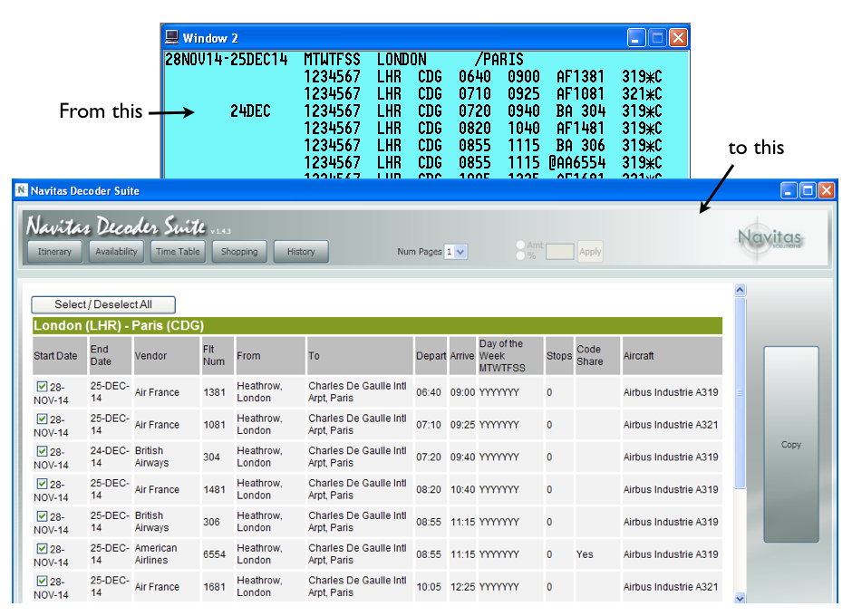Open the Availability tab

pyautogui.click(x=116, y=252)
